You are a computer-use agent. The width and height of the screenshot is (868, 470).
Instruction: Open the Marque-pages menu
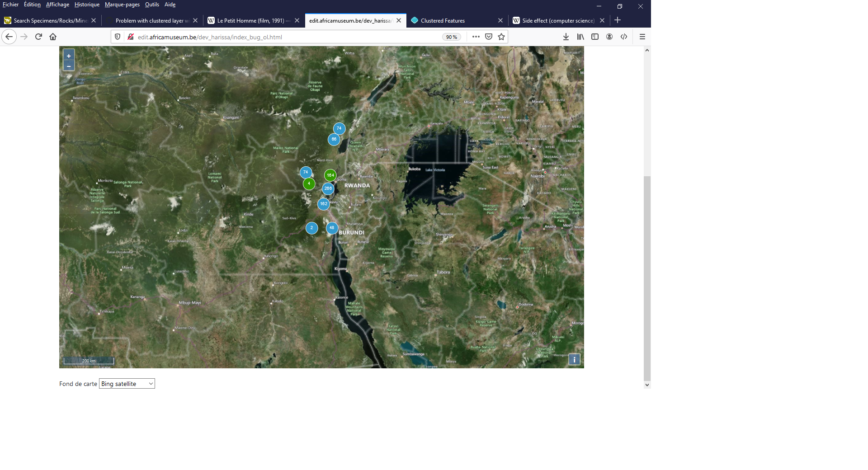coord(122,5)
